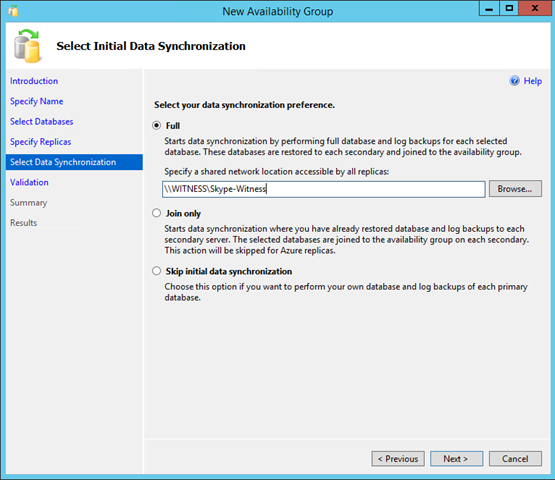Viewport: 555px width, 480px height.
Task: Open the Introduction wizard page
Action: 34,81
